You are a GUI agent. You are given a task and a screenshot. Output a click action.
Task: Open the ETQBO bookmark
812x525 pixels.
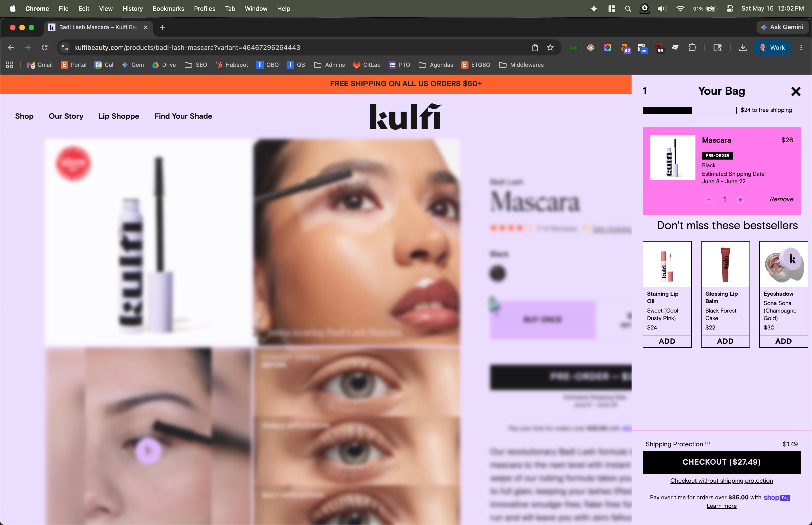coord(476,65)
